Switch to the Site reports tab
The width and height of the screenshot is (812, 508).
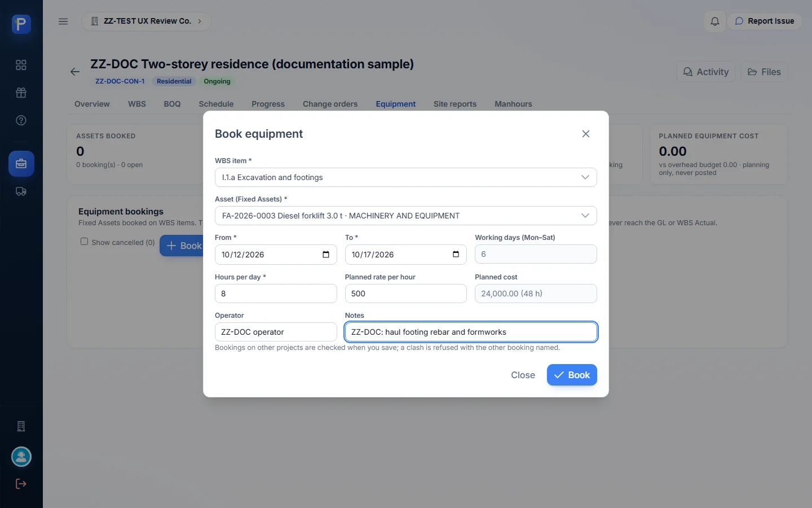tap(455, 104)
